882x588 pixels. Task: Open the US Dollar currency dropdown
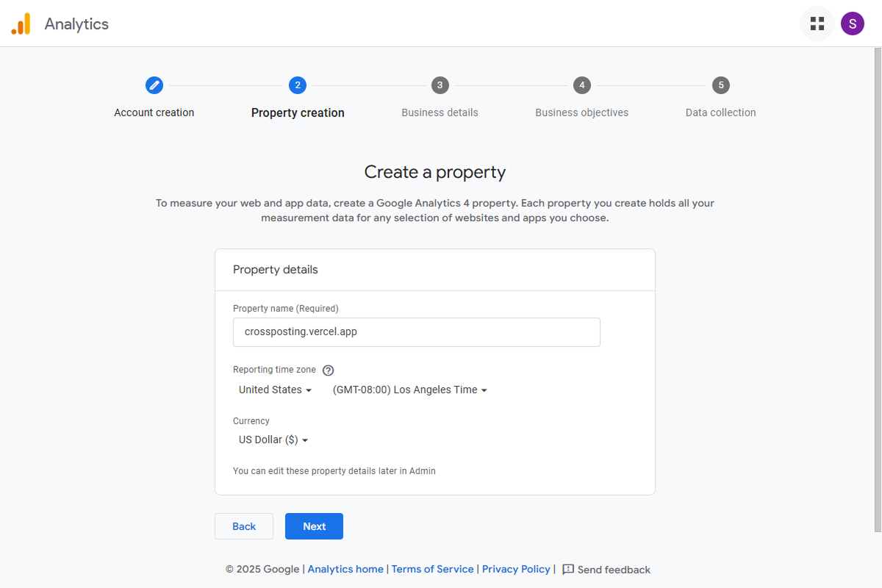point(273,440)
